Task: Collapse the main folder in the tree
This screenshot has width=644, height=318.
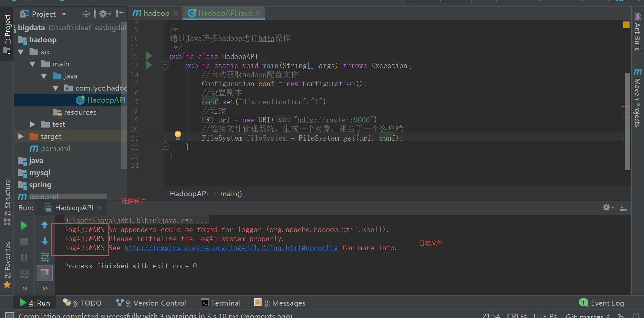Action: [33, 64]
